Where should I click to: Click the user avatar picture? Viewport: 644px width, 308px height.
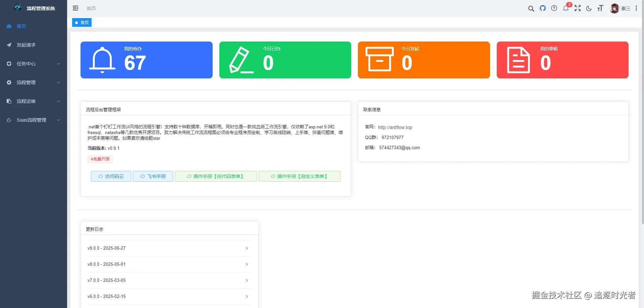[614, 8]
